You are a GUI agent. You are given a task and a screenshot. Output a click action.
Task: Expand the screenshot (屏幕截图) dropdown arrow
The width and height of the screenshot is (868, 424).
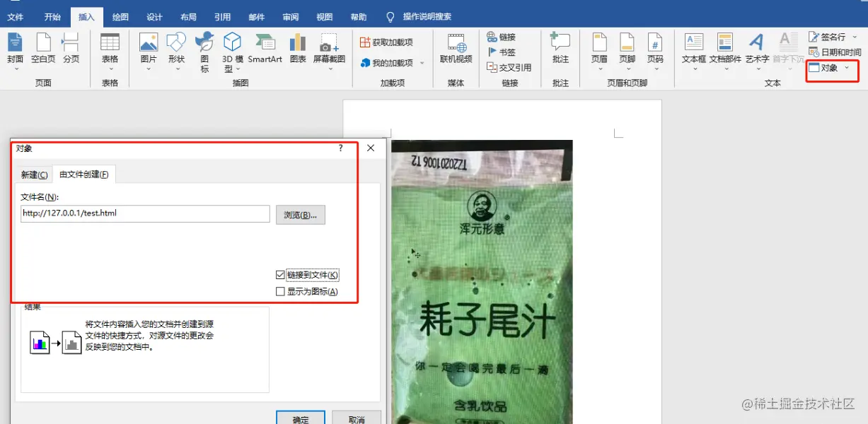pos(329,69)
